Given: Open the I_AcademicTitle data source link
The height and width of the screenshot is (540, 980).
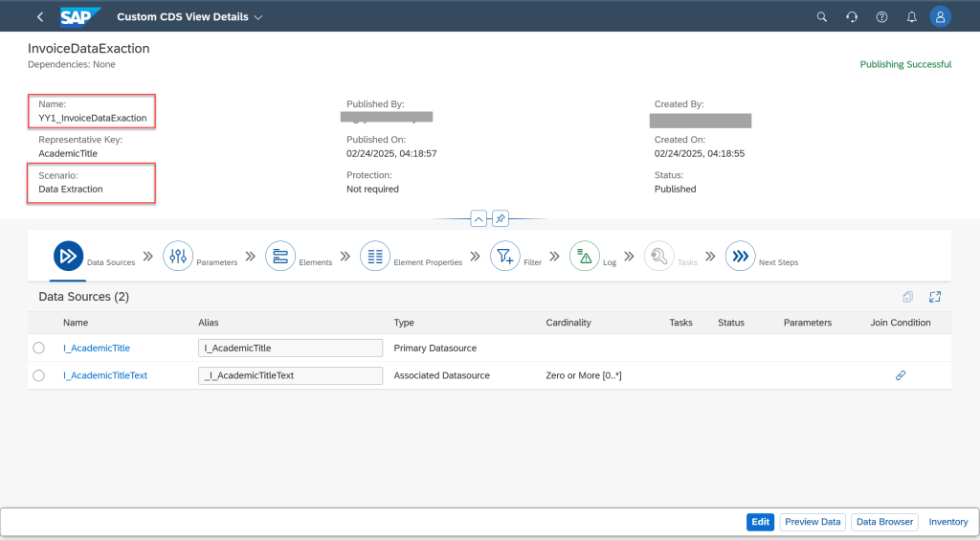Looking at the screenshot, I should (x=96, y=349).
